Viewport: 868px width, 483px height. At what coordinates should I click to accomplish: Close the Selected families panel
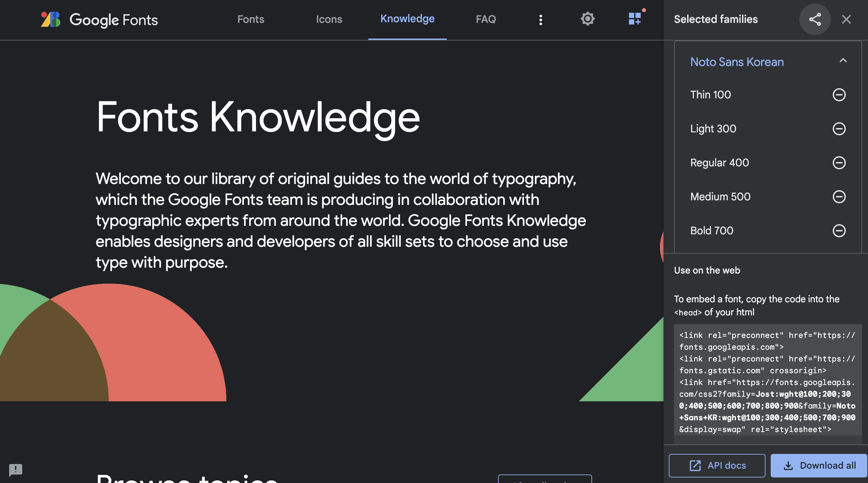coord(846,19)
